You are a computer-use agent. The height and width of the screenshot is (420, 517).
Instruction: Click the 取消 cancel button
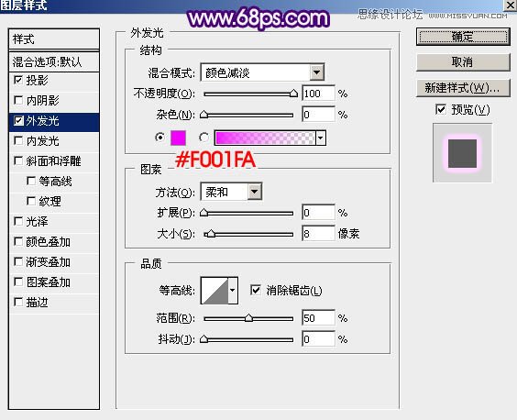(x=463, y=62)
